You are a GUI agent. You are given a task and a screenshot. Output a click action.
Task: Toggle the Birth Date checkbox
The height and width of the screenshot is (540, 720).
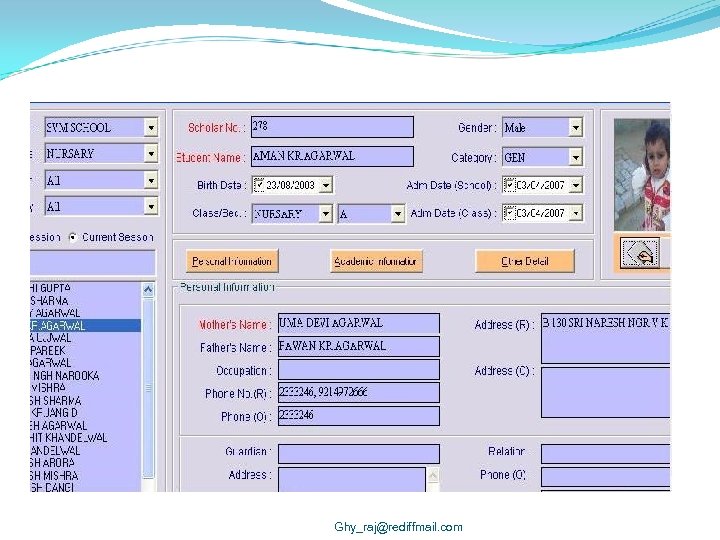259,185
